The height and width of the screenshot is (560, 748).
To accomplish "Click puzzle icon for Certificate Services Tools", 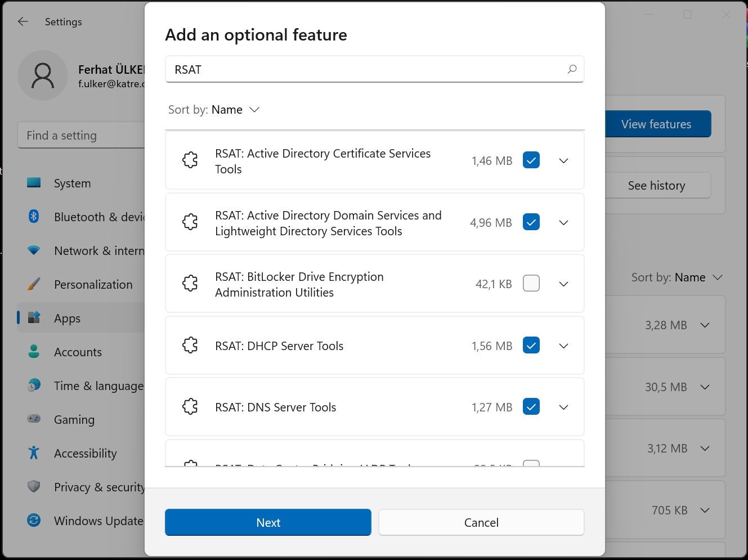I will click(x=190, y=160).
